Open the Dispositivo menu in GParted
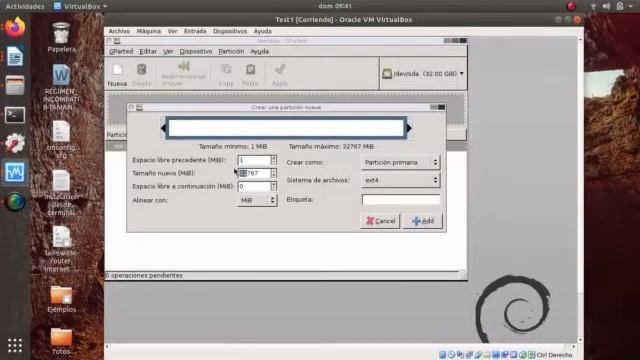Image resolution: width=640 pixels, height=360 pixels. tap(196, 51)
